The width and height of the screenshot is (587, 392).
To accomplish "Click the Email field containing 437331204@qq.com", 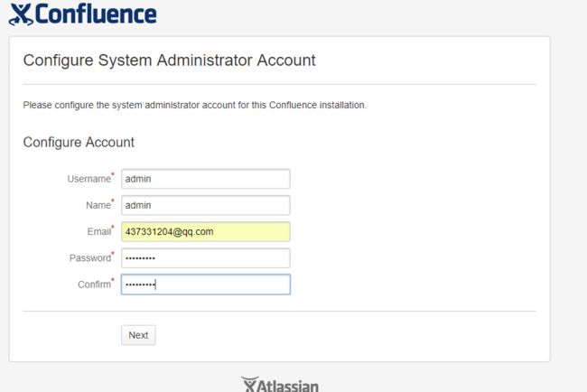I will point(206,232).
